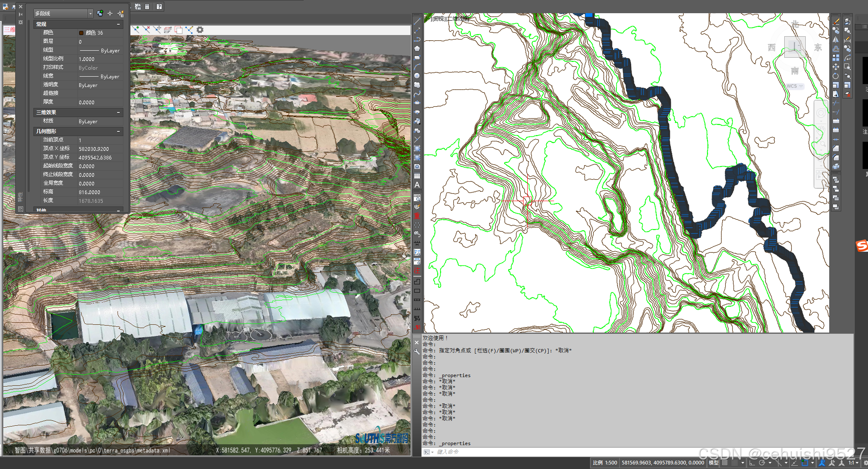The width and height of the screenshot is (868, 469).
Task: Open the WCS coordinate system dropdown
Action: [795, 86]
